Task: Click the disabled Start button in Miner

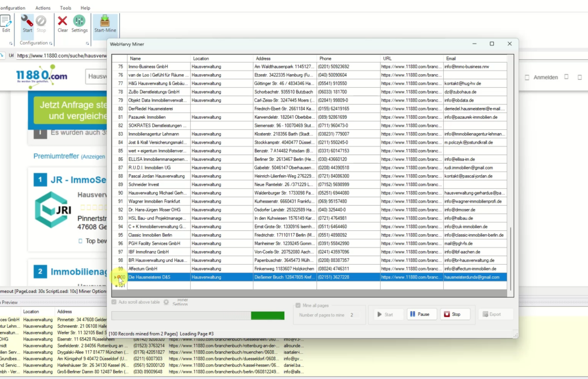Action: [x=388, y=314]
